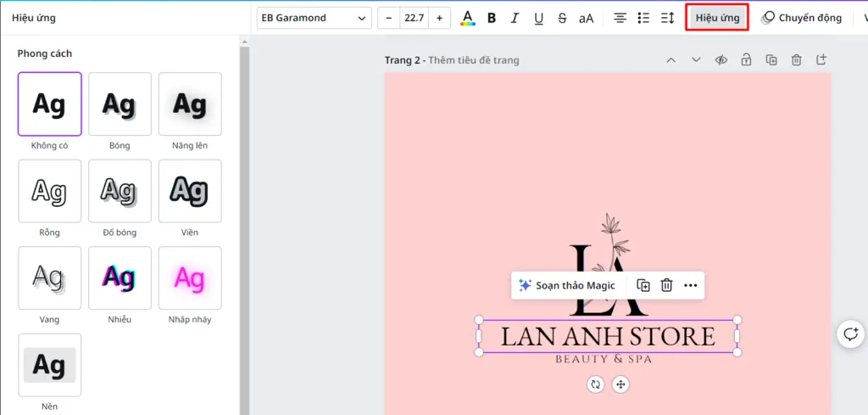The width and height of the screenshot is (868, 415).
Task: Open the text color picker
Action: [468, 18]
